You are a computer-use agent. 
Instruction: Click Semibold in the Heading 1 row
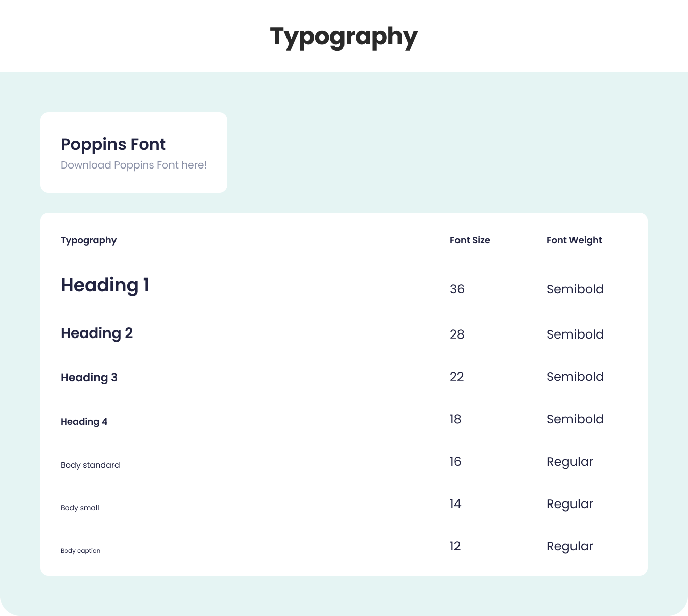(x=575, y=289)
